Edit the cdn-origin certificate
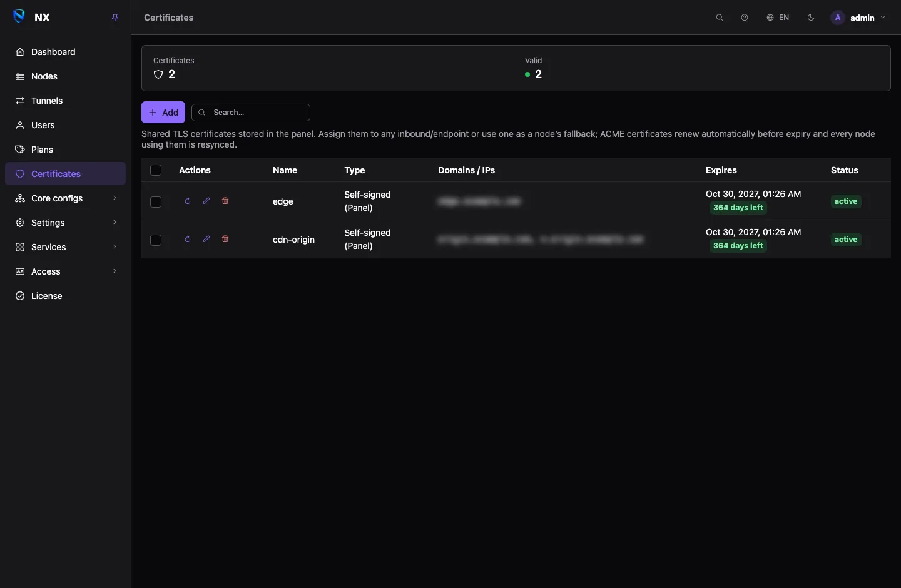Screen dimensions: 901x588 (206, 239)
